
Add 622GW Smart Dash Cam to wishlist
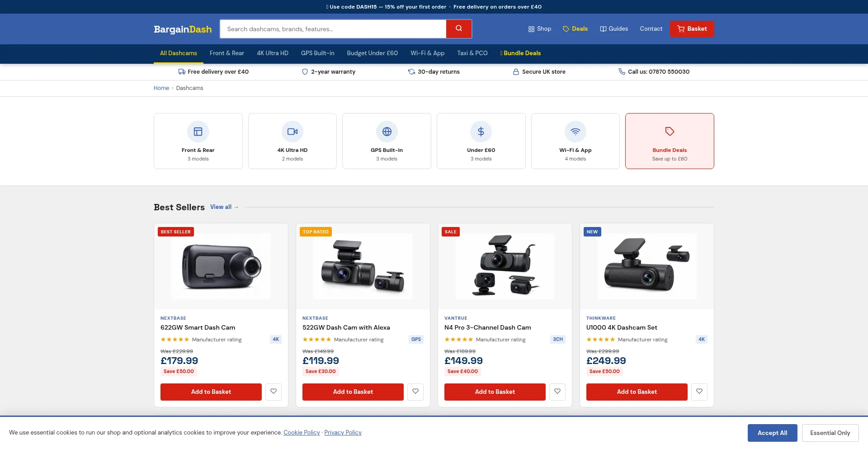(274, 392)
